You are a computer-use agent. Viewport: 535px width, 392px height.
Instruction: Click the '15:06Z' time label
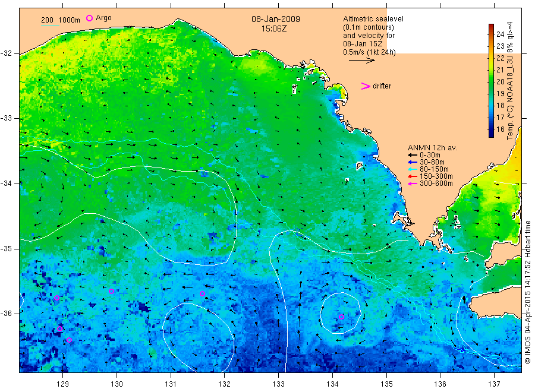tap(274, 29)
